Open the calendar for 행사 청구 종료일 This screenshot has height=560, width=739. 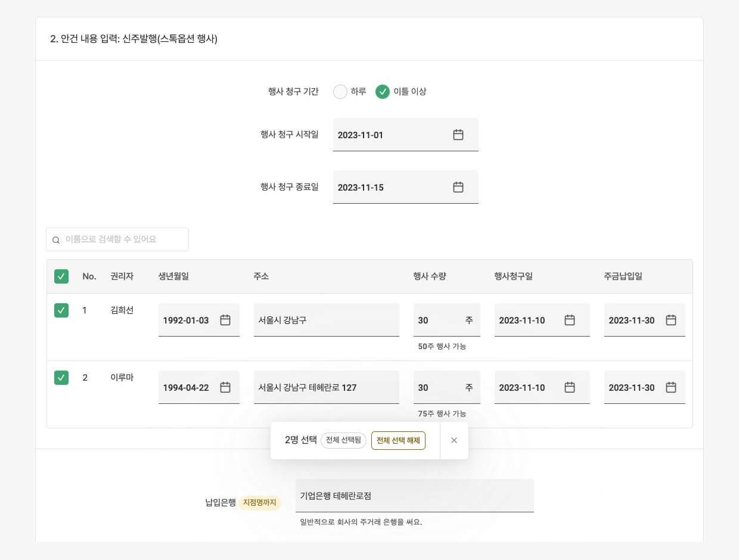458,187
